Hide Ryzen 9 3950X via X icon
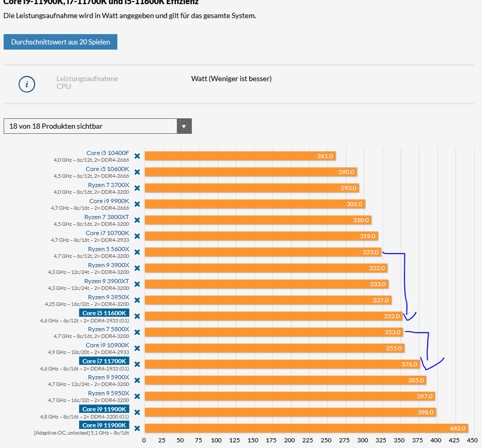485x448 pixels. [x=137, y=300]
